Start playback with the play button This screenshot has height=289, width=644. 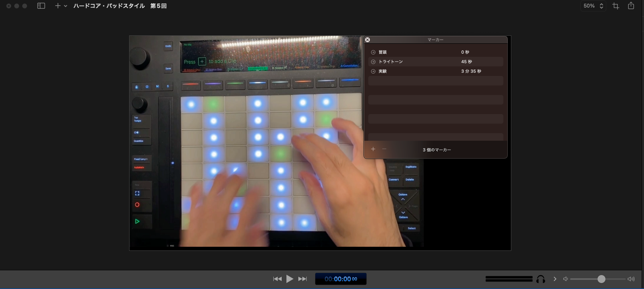point(290,279)
